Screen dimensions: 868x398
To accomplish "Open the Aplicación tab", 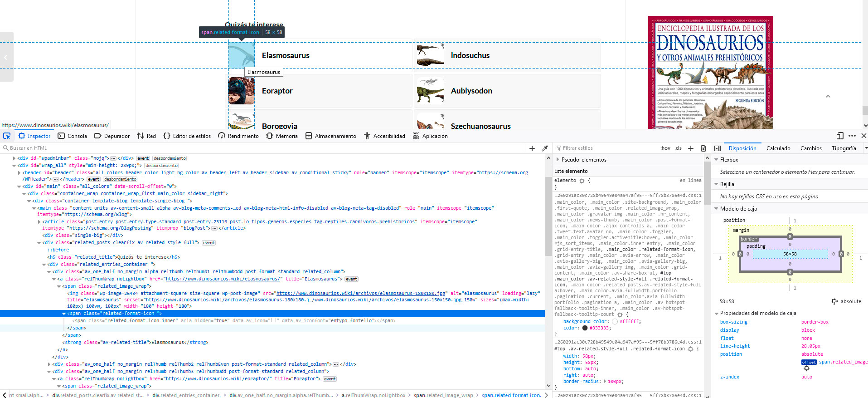I will [x=430, y=136].
